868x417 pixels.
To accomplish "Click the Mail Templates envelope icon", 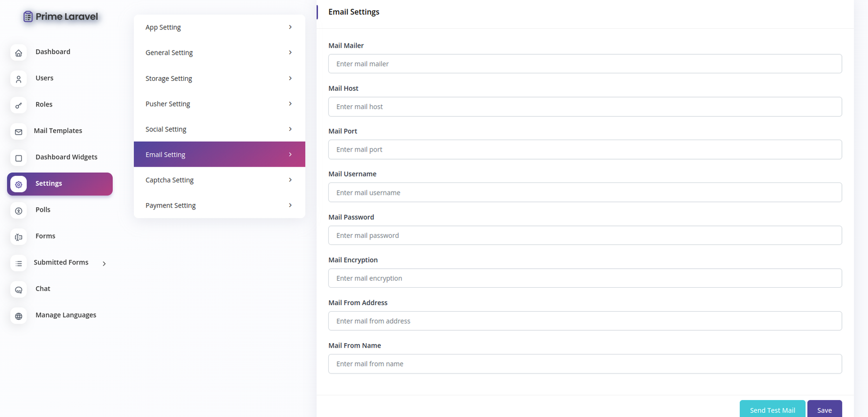I will 18,132.
